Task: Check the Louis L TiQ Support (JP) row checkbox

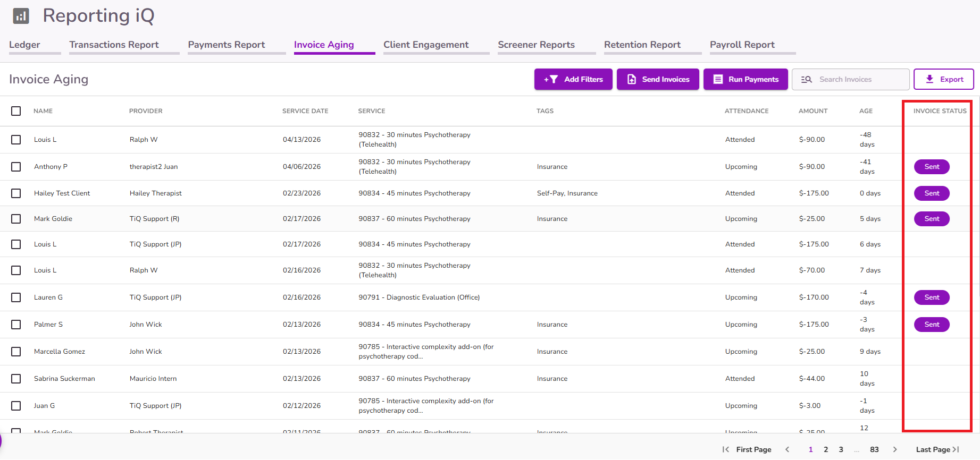Action: click(16, 244)
